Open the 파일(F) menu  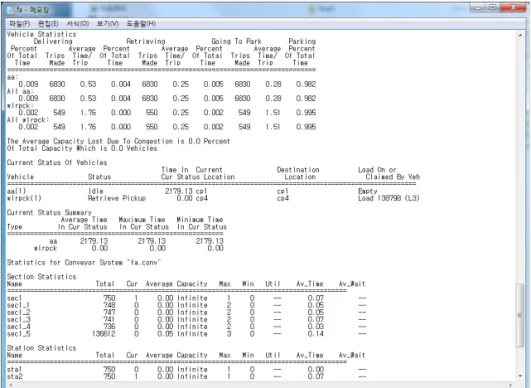point(19,24)
